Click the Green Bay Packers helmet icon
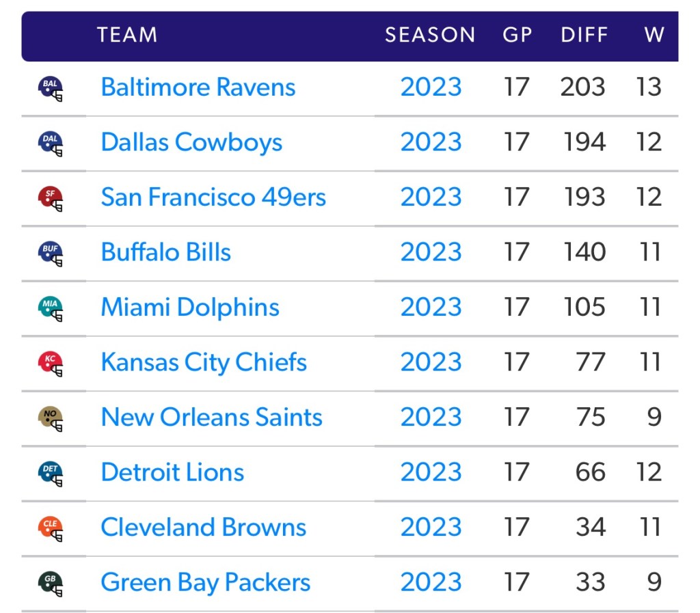 click(x=51, y=583)
